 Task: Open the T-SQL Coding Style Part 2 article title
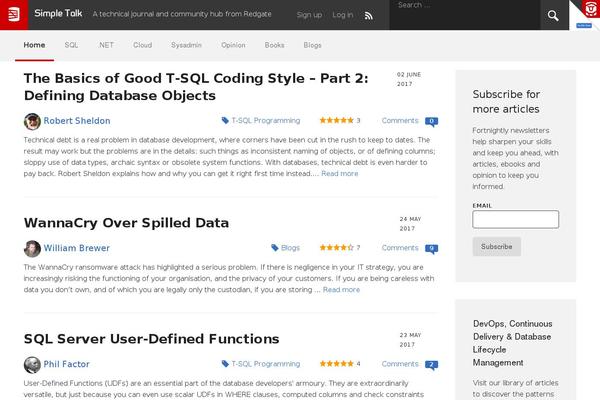[x=196, y=87]
